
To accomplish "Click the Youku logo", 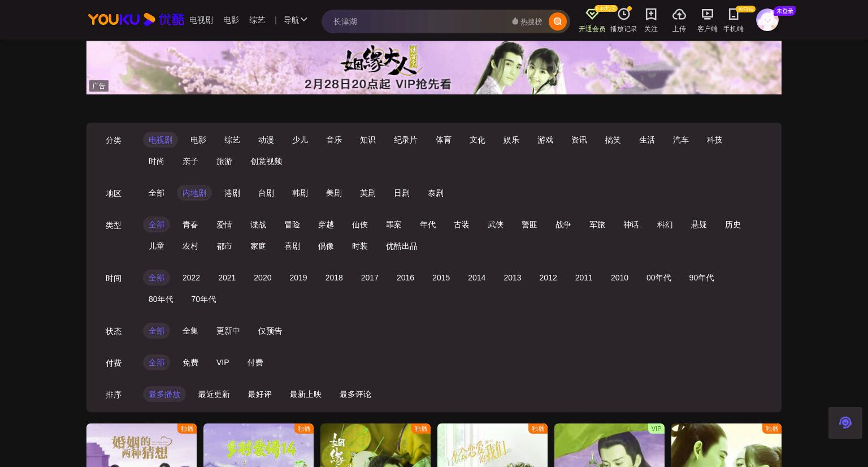I will [x=136, y=20].
